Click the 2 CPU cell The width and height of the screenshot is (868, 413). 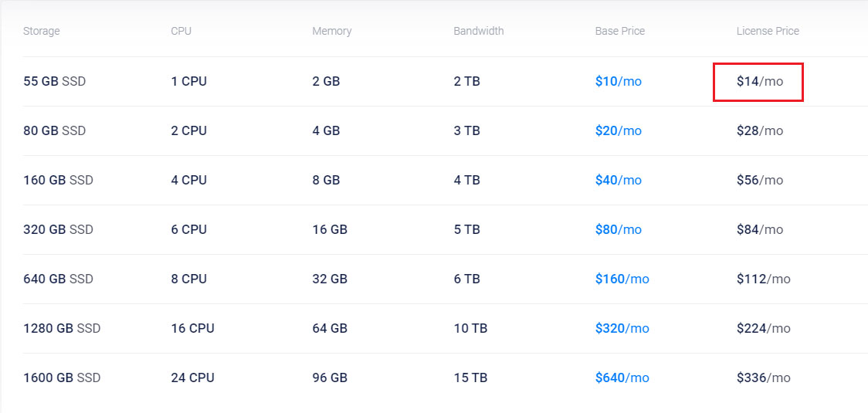coord(188,130)
